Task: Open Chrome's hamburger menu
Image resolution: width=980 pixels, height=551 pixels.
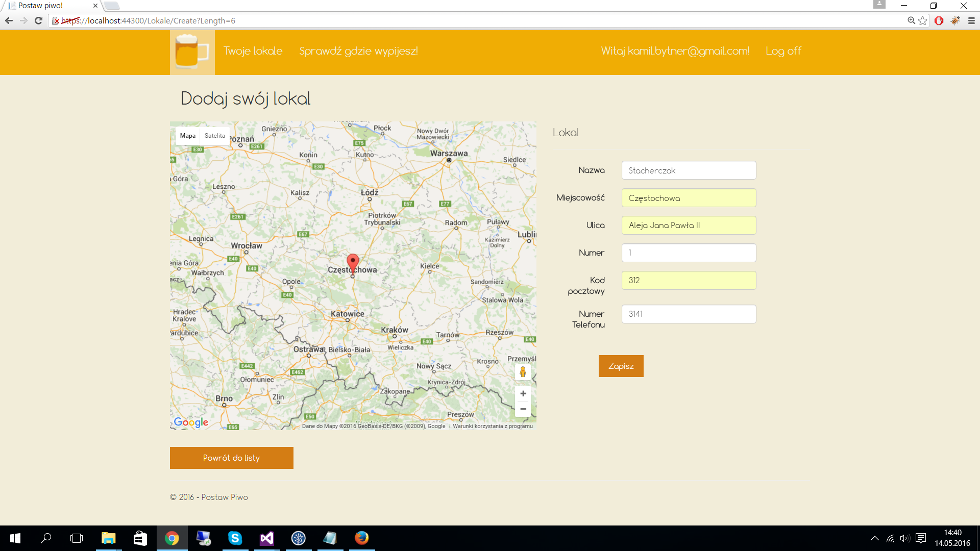Action: pyautogui.click(x=971, y=21)
